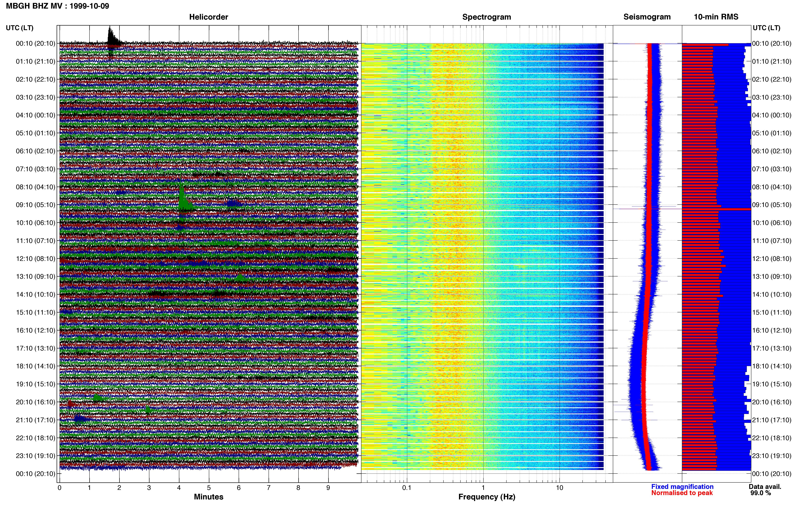Viewport: 812px width, 508px height.
Task: Click the Minutes axis tick label 9
Action: point(328,488)
